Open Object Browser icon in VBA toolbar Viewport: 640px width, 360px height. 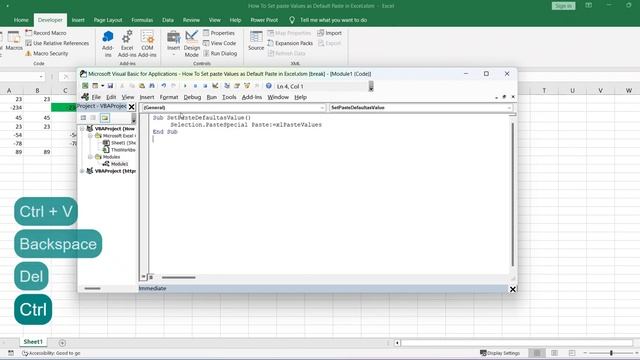[247, 86]
